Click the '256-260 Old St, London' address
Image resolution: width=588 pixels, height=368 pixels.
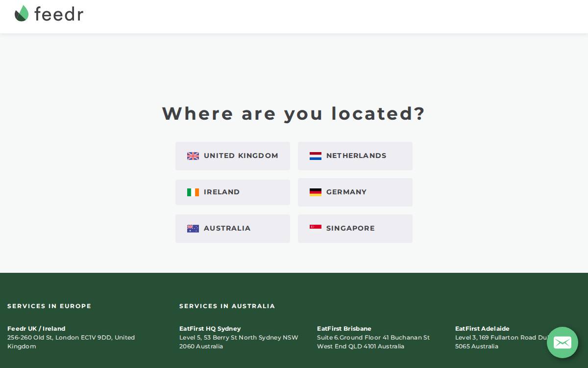coord(71,342)
